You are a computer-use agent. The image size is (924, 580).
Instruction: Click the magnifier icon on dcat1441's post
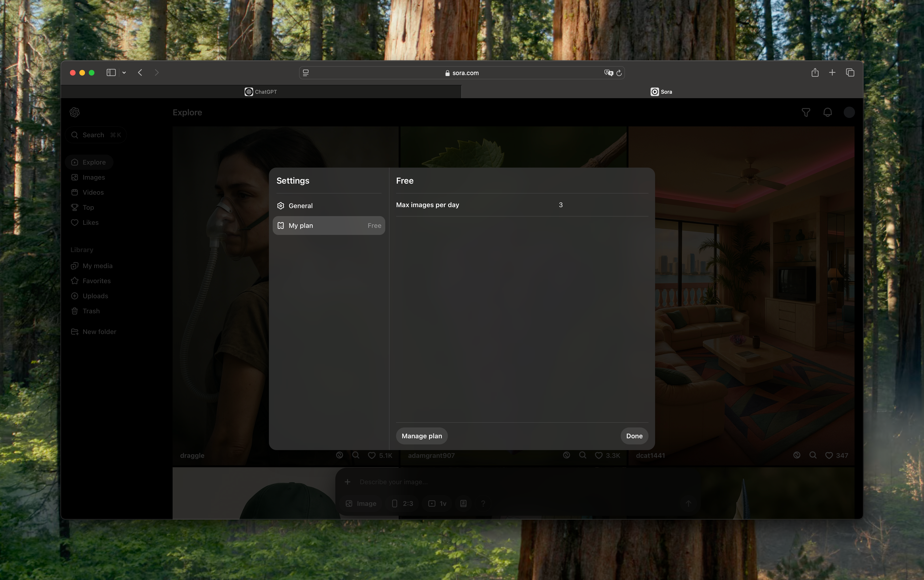813,455
